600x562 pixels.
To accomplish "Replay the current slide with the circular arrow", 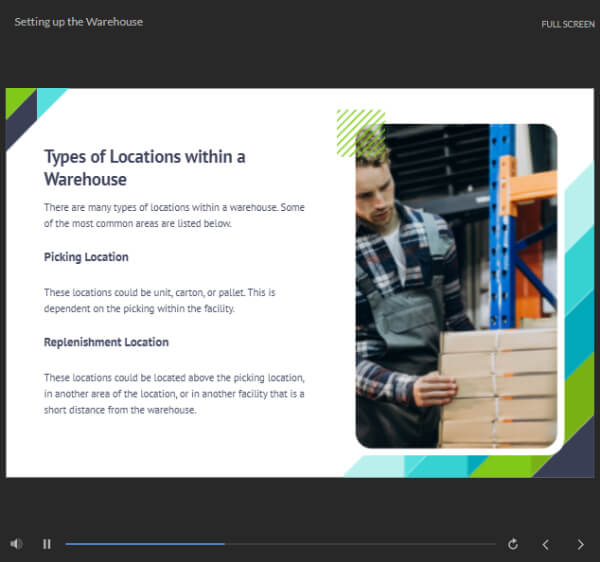I will [513, 544].
